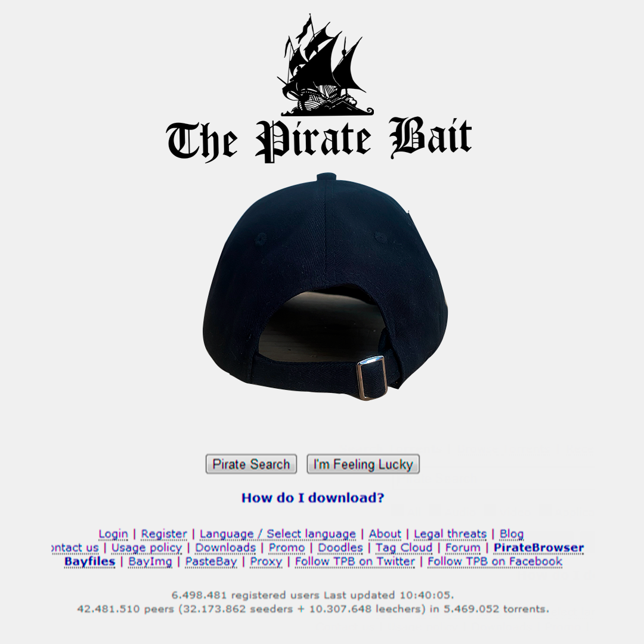Image resolution: width=644 pixels, height=644 pixels.
Task: Open the Bayfiles link
Action: point(90,562)
